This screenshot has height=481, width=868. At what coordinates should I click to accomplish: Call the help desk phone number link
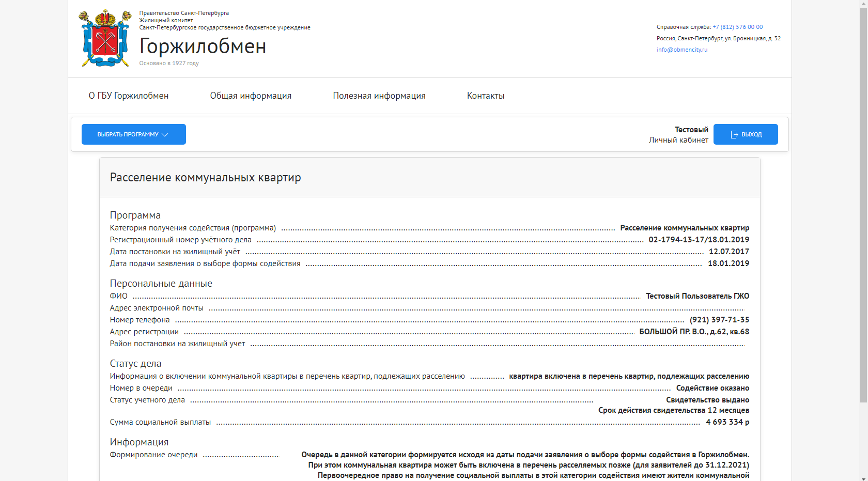pos(737,27)
